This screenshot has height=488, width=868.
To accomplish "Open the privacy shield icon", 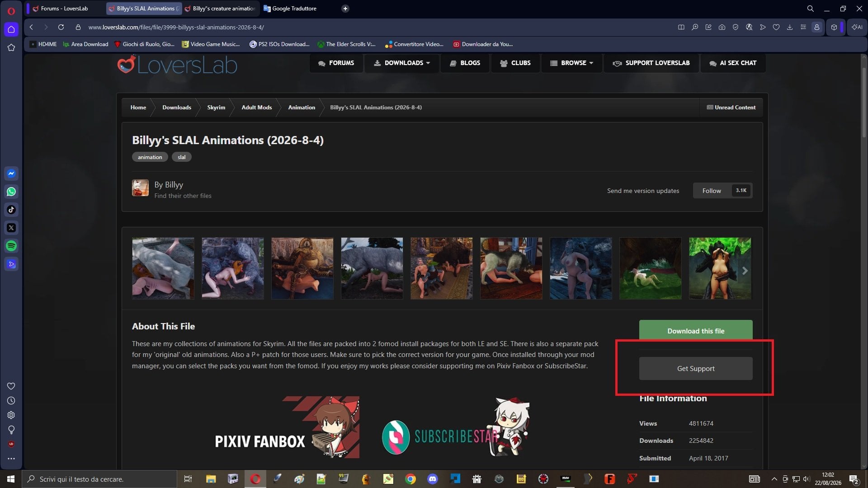I will click(x=736, y=27).
